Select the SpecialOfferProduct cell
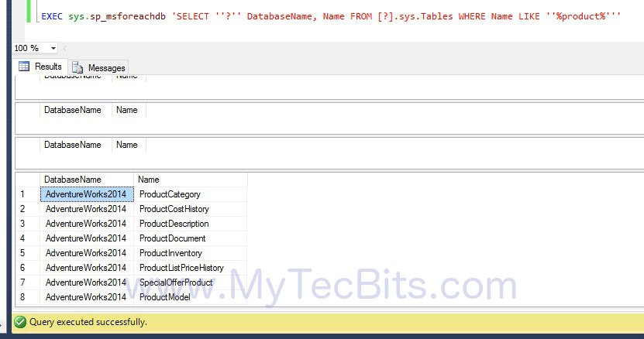This screenshot has width=644, height=339. (x=190, y=283)
